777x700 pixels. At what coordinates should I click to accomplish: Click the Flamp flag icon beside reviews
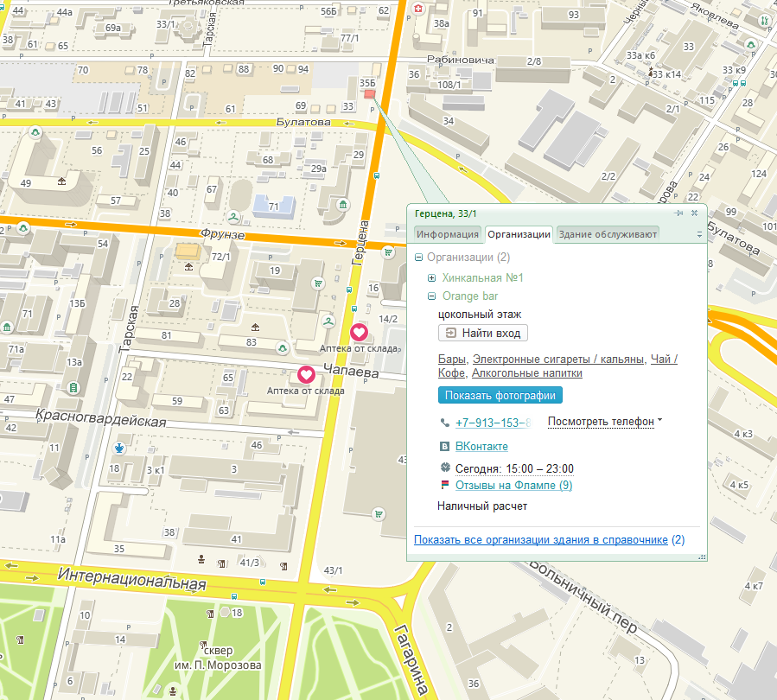pos(445,486)
